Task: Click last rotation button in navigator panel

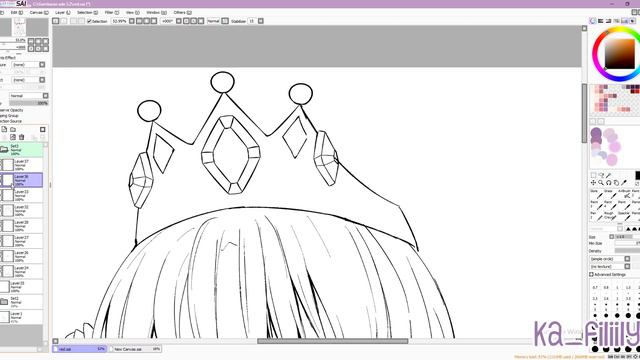Action: pyautogui.click(x=46, y=48)
